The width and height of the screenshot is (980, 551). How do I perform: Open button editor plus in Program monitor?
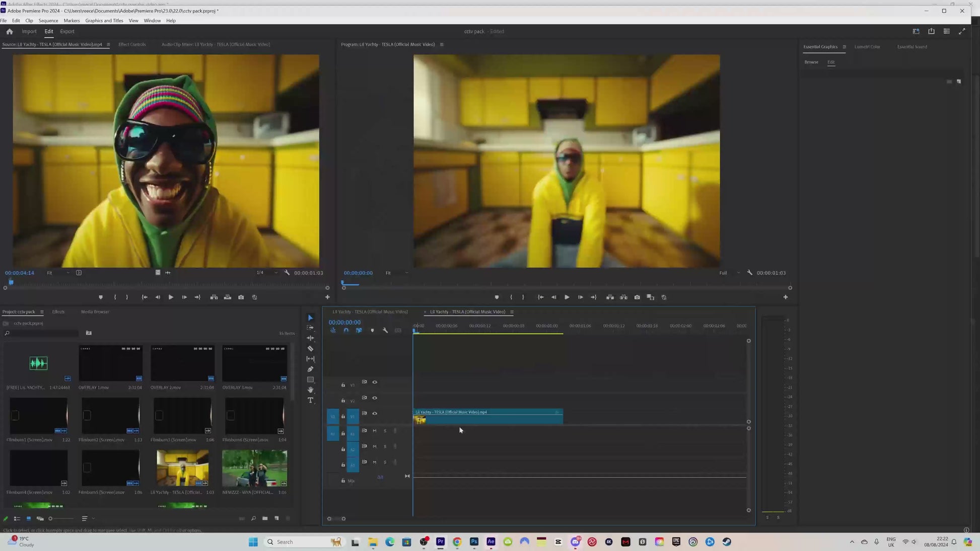coord(785,297)
